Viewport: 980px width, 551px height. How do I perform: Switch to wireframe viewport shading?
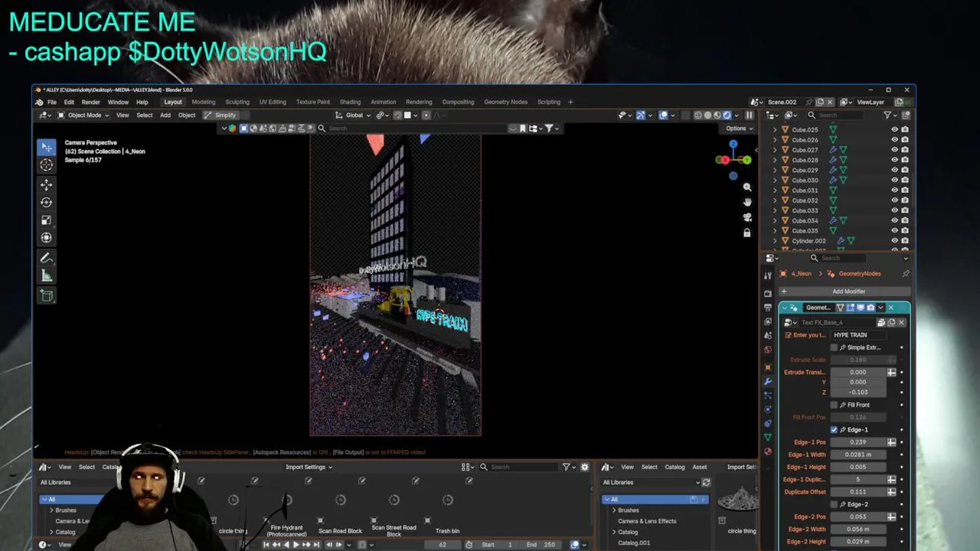(x=698, y=116)
